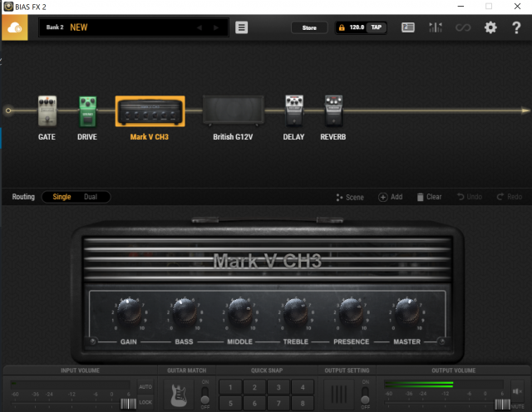
Task: Select the British G12V cabinet
Action: [x=233, y=110]
